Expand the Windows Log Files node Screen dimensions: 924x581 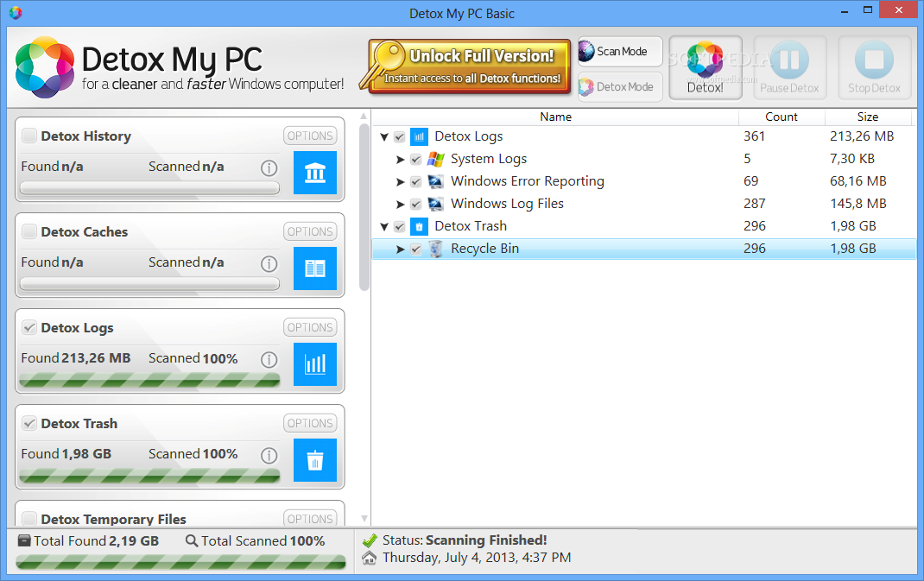(x=400, y=205)
